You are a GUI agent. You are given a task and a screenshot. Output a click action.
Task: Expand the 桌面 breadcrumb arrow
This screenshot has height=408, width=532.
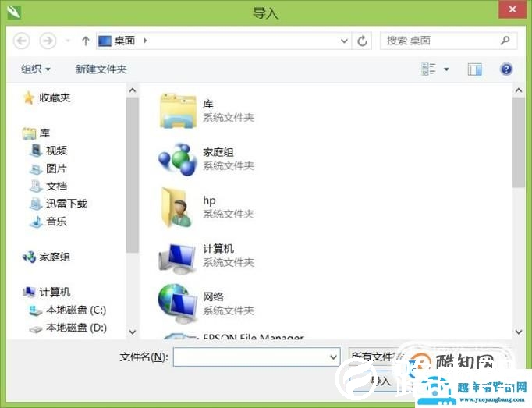[145, 41]
